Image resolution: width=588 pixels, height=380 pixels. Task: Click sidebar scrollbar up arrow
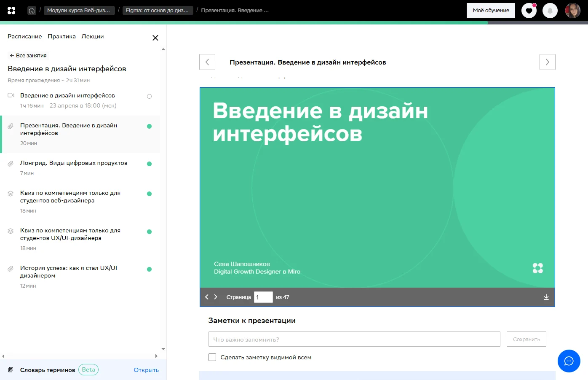(x=163, y=49)
